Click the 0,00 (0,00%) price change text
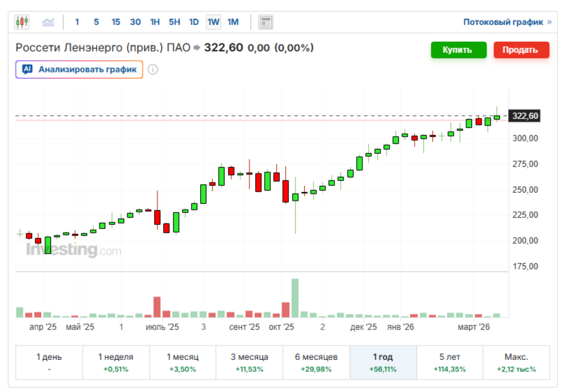Viewport: 564px width, 392px height. pos(280,48)
